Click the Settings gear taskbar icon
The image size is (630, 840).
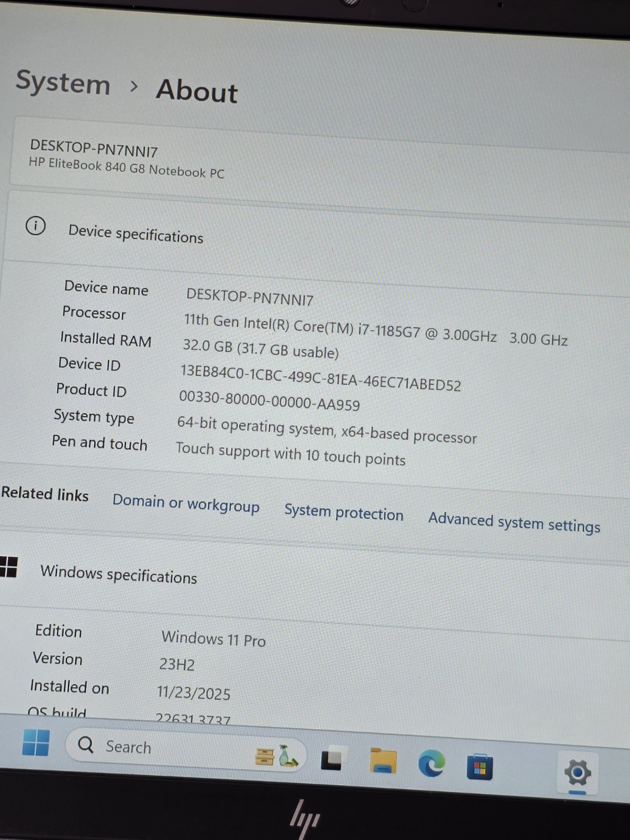[x=577, y=772]
